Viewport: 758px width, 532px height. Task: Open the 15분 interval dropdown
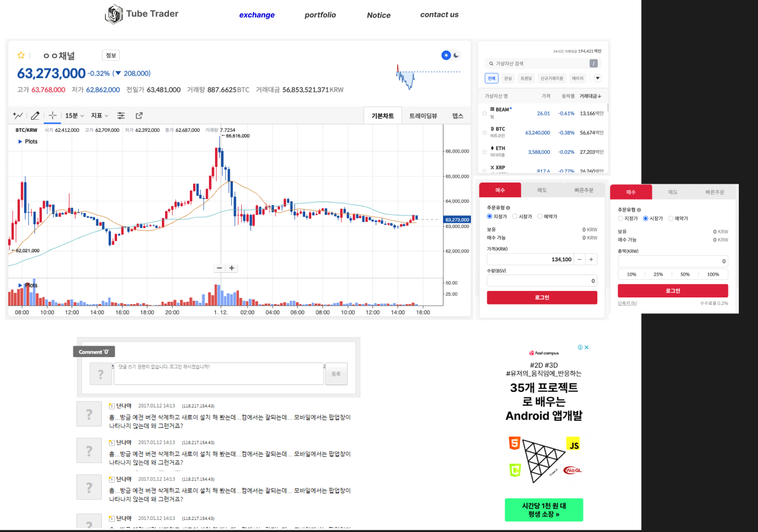point(74,115)
